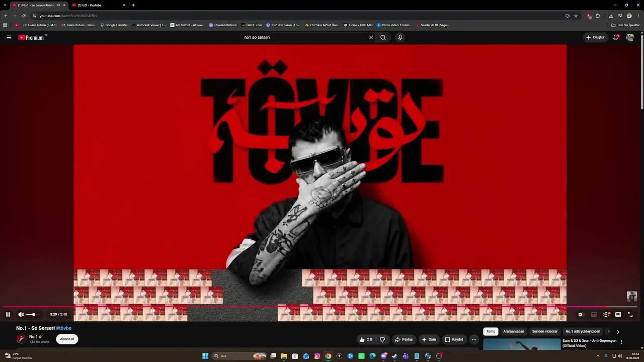Open the player settings gear

coord(606,314)
